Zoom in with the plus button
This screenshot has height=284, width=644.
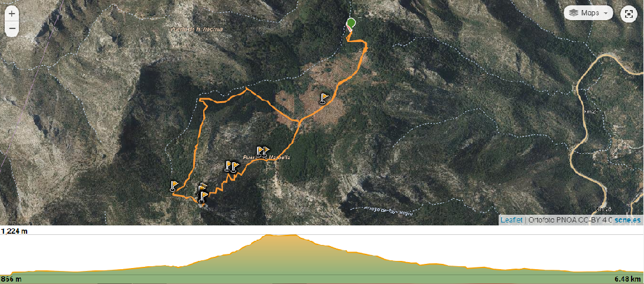click(11, 14)
